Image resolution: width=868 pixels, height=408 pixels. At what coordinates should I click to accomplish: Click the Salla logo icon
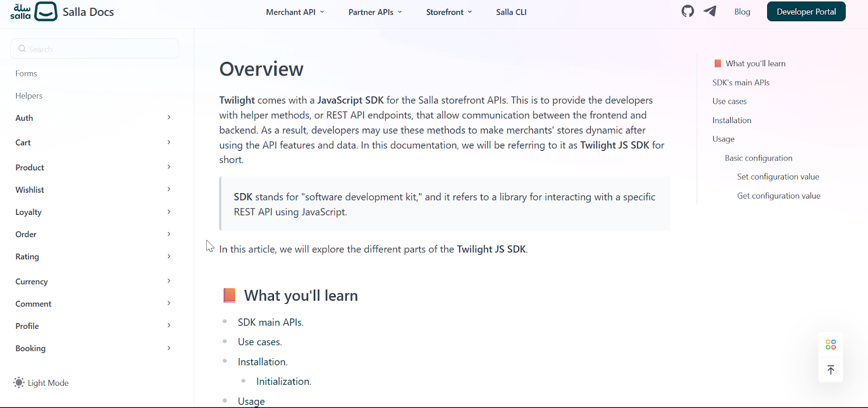pyautogui.click(x=34, y=11)
